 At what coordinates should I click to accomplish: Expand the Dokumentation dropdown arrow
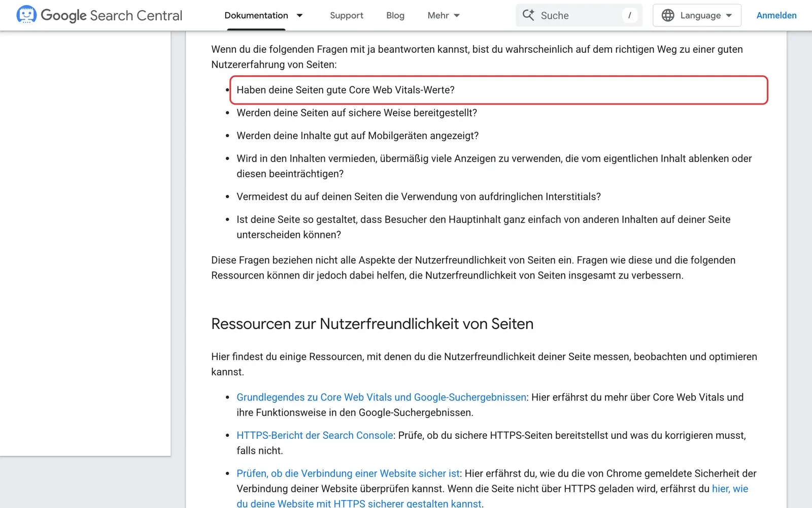(299, 15)
